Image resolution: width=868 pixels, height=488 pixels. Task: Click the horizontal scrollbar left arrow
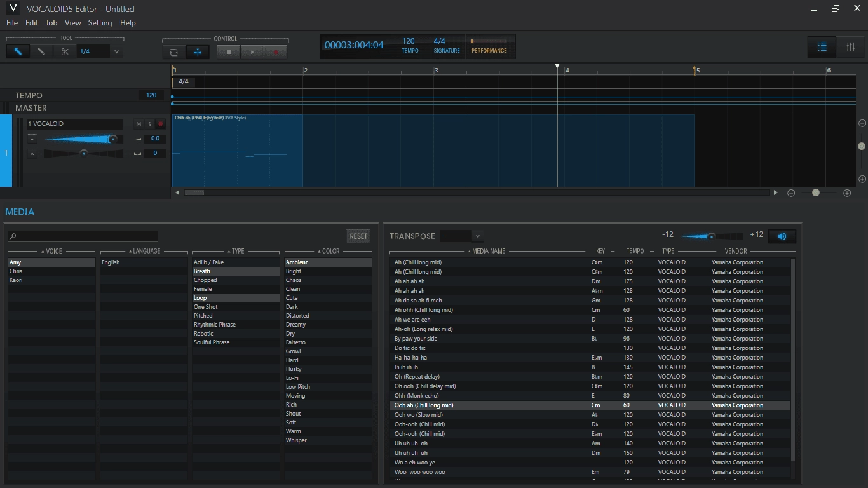[x=177, y=193]
